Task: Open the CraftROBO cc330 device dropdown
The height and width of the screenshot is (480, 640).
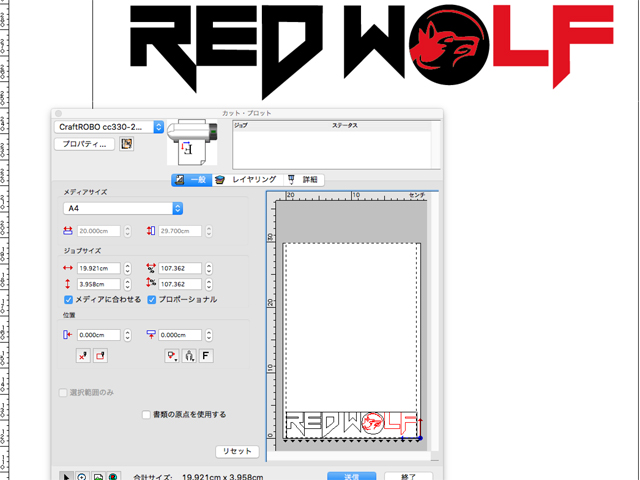Action: [109, 127]
